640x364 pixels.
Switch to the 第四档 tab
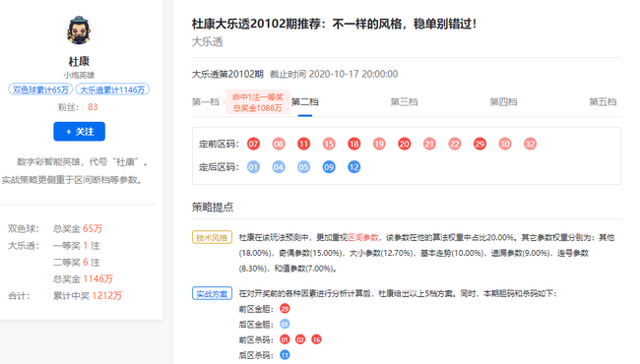tap(503, 102)
